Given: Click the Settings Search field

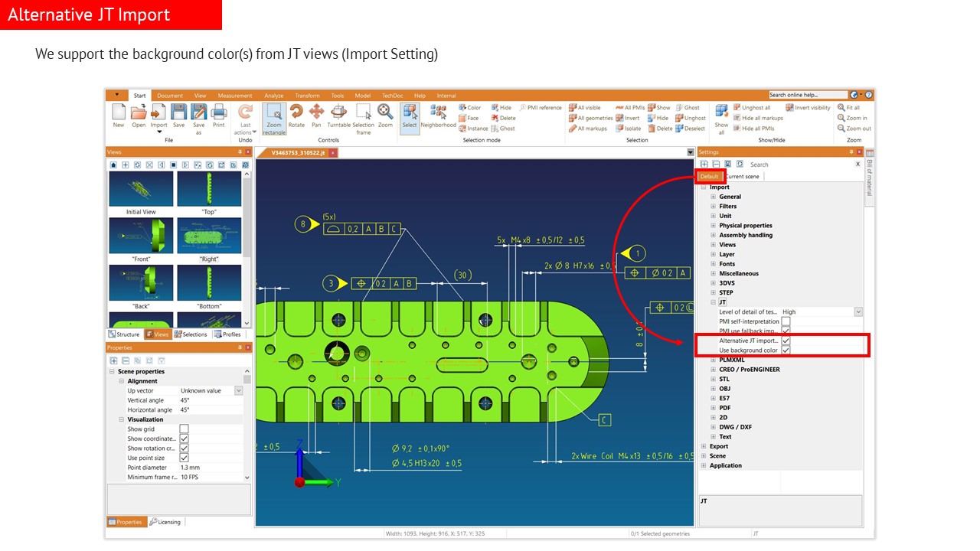Looking at the screenshot, I should tap(800, 165).
